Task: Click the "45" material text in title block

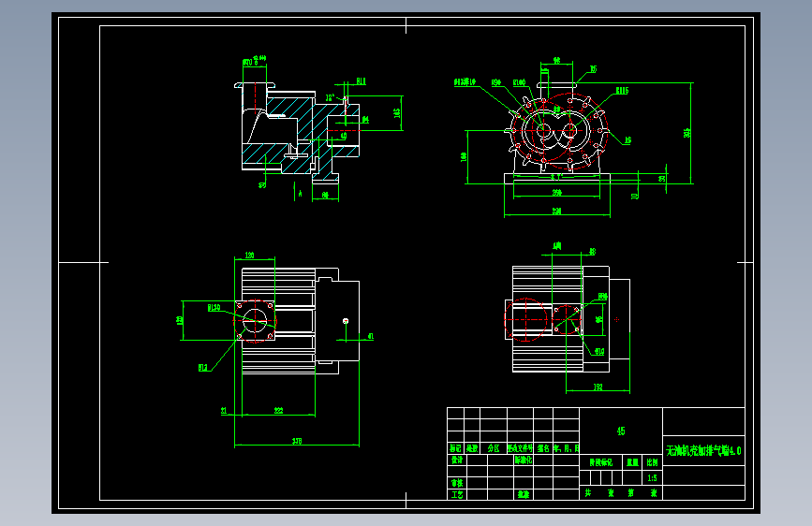Action: coord(621,431)
